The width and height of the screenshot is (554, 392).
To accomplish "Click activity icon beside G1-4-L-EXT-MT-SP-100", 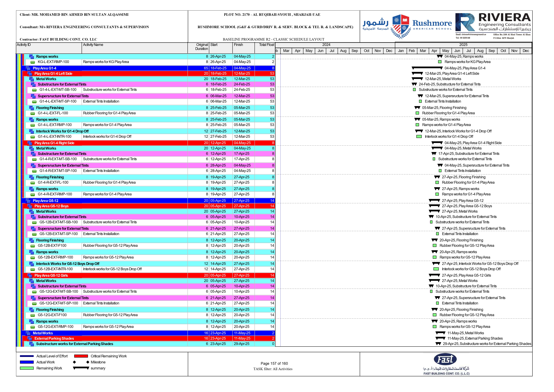I will pyautogui.click(x=34, y=102).
